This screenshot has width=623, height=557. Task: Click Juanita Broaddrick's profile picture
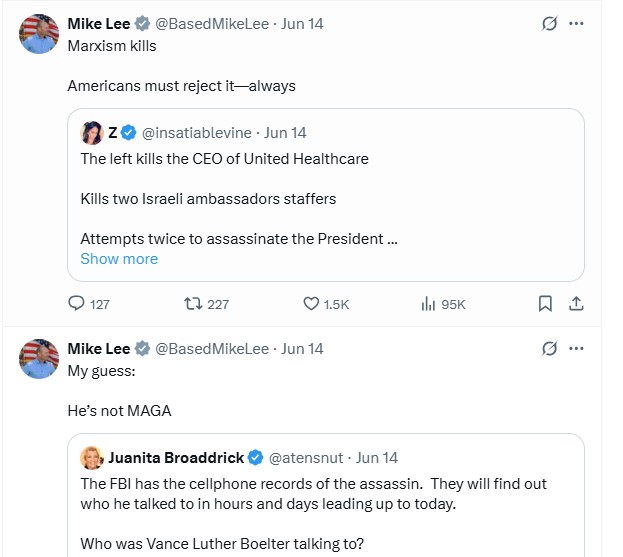[x=92, y=458]
